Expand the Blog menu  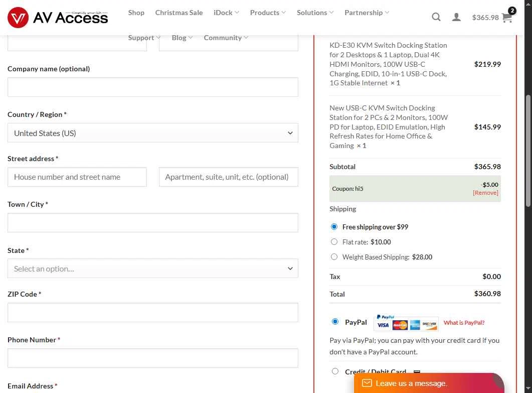click(x=182, y=38)
